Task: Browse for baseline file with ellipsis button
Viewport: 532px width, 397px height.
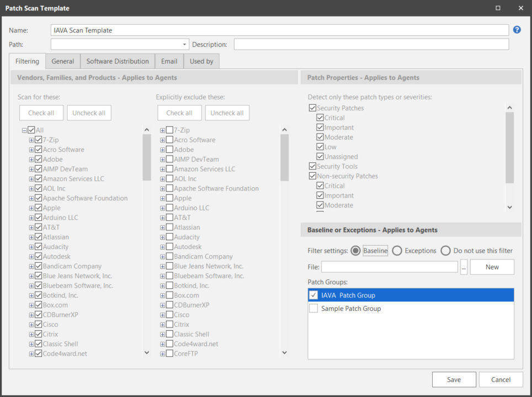Action: pos(464,267)
